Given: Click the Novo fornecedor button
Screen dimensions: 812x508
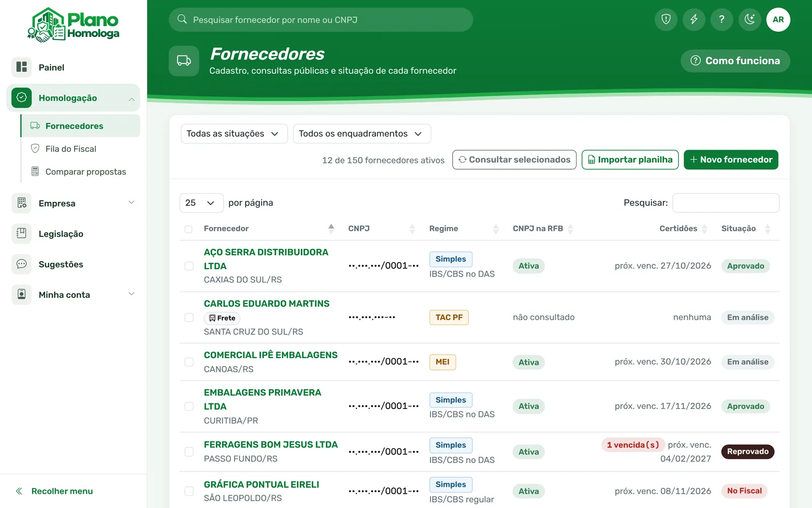Looking at the screenshot, I should (731, 160).
